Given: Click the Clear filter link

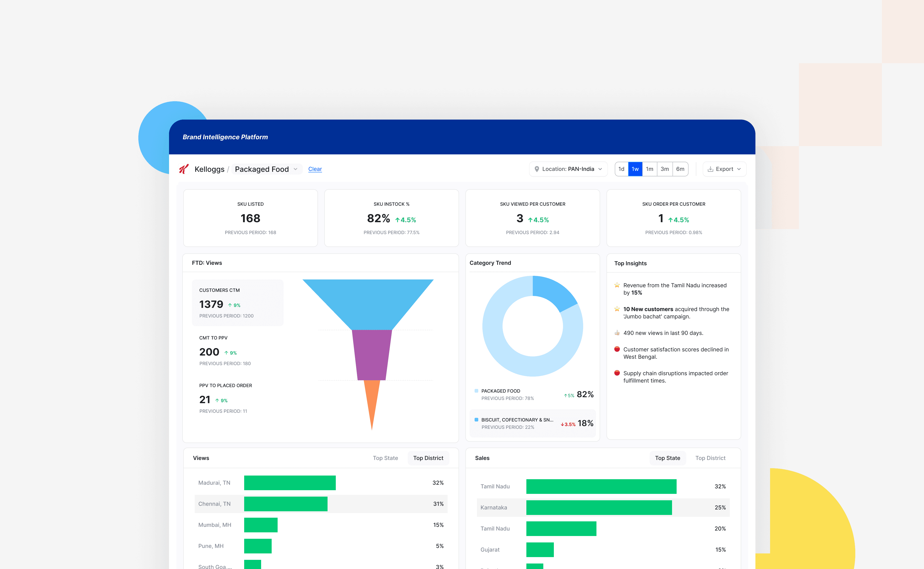Looking at the screenshot, I should point(315,169).
